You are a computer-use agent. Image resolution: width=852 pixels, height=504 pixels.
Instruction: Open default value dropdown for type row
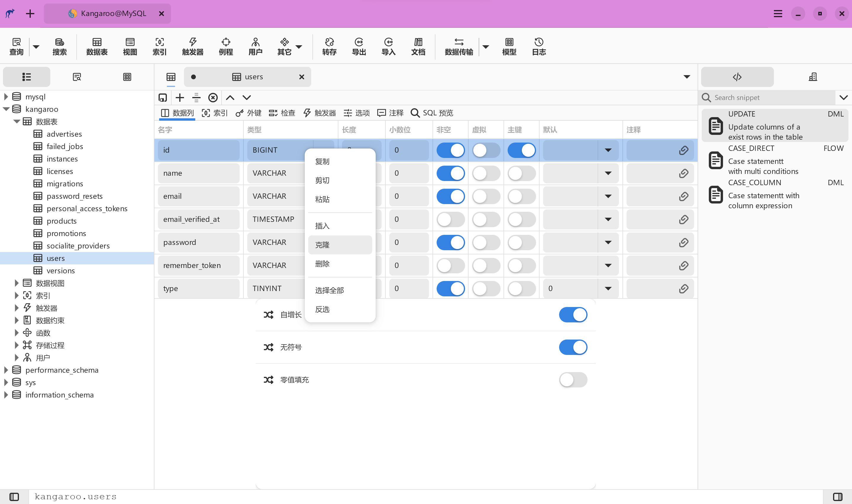608,289
